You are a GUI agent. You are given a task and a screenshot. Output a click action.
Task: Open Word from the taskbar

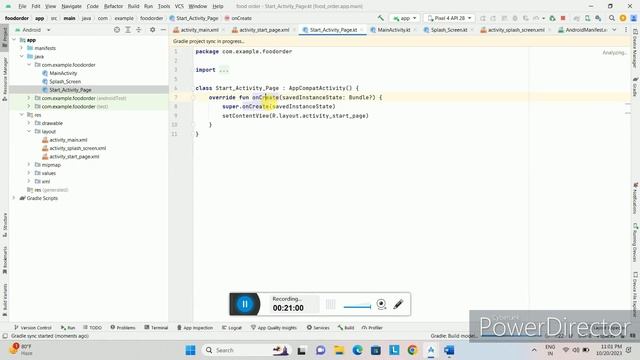(449, 350)
